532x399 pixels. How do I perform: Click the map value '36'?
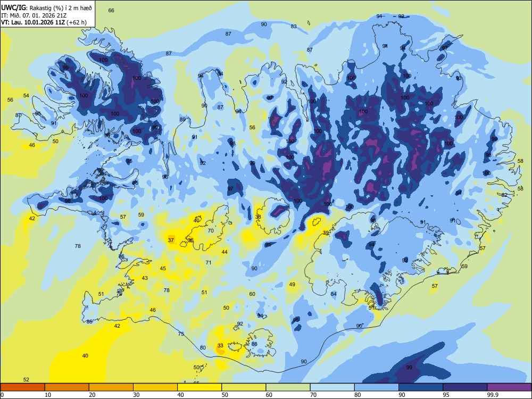(x=190, y=240)
